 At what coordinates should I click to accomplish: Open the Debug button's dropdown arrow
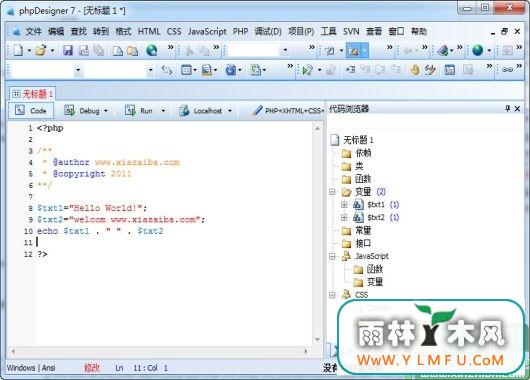pyautogui.click(x=106, y=111)
